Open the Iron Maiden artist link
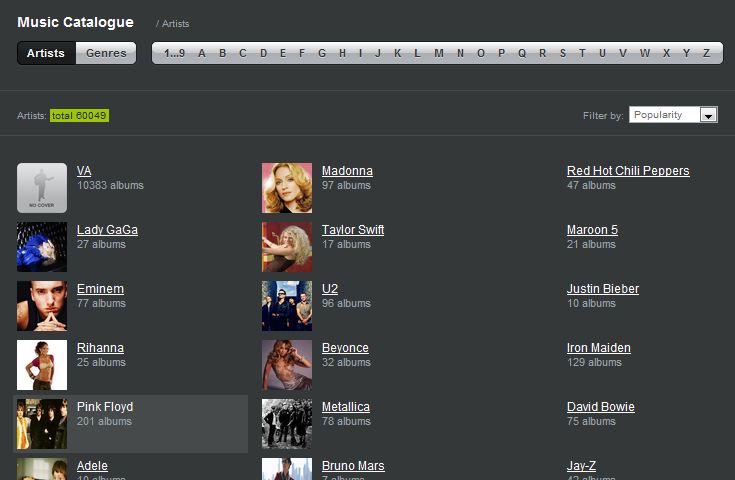Image resolution: width=735 pixels, height=480 pixels. point(598,348)
